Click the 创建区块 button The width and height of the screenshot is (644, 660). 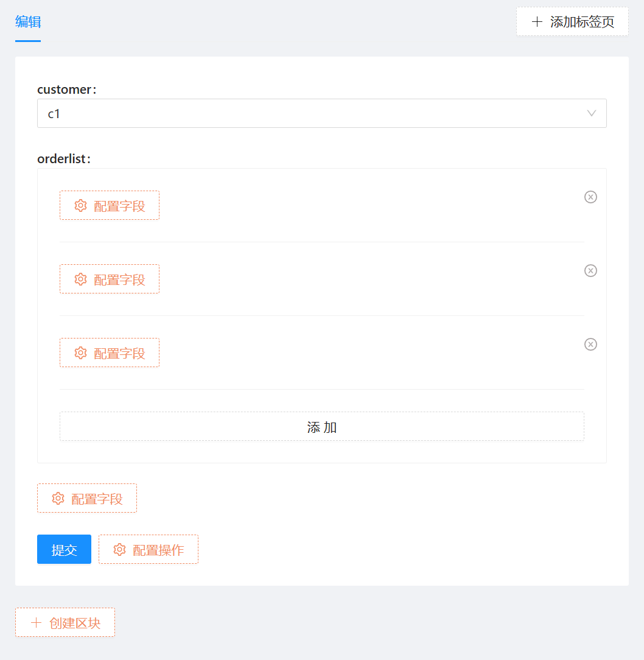point(65,622)
